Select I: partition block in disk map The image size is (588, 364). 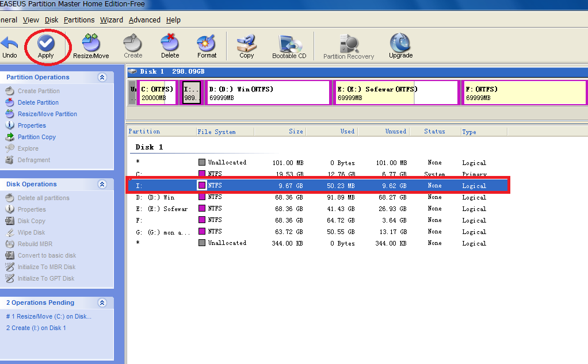(192, 93)
